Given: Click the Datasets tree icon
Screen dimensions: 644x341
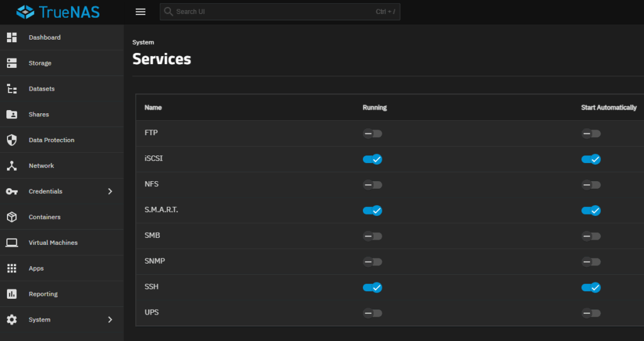Looking at the screenshot, I should point(11,89).
